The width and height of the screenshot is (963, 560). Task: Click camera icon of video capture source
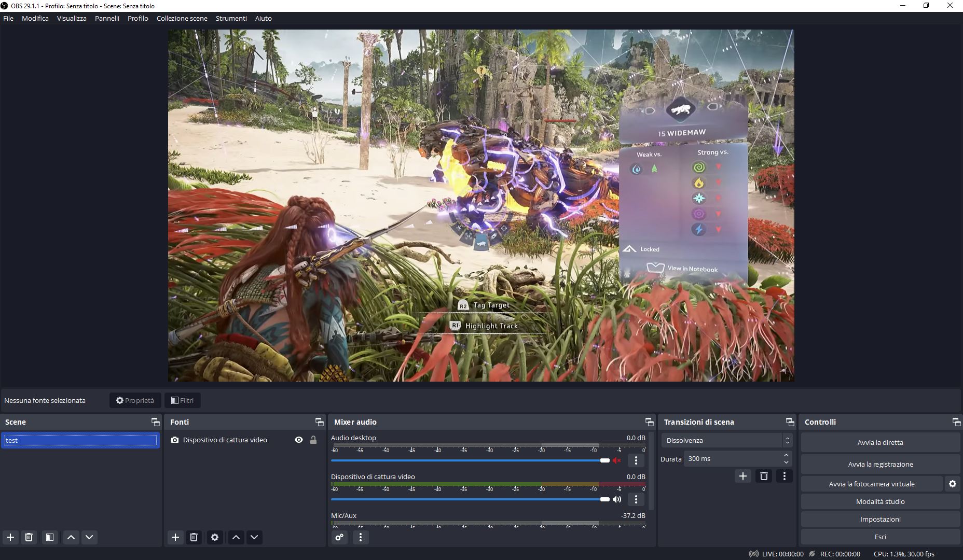[x=175, y=440]
